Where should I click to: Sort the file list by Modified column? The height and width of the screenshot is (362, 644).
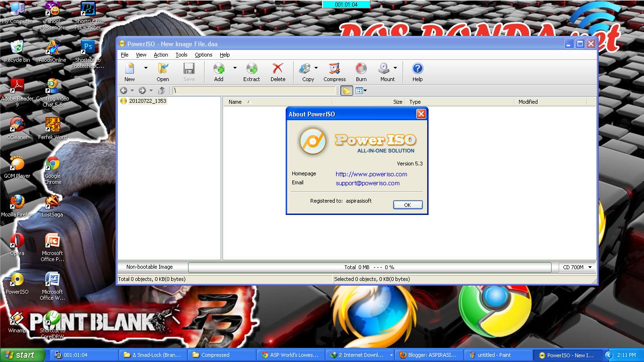(x=551, y=102)
